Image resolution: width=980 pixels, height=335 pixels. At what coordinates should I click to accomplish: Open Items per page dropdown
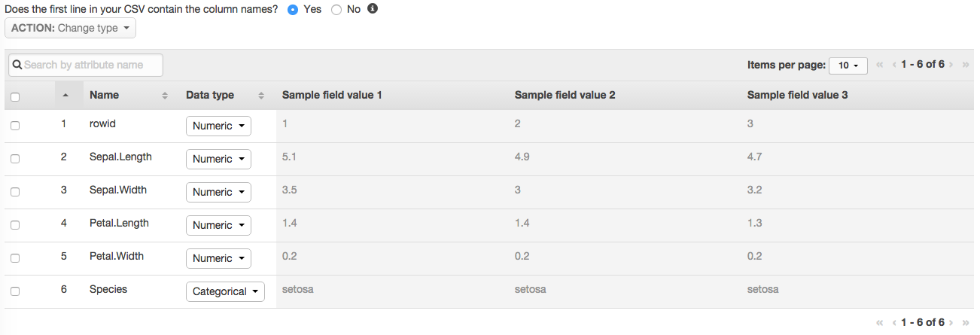pos(848,65)
